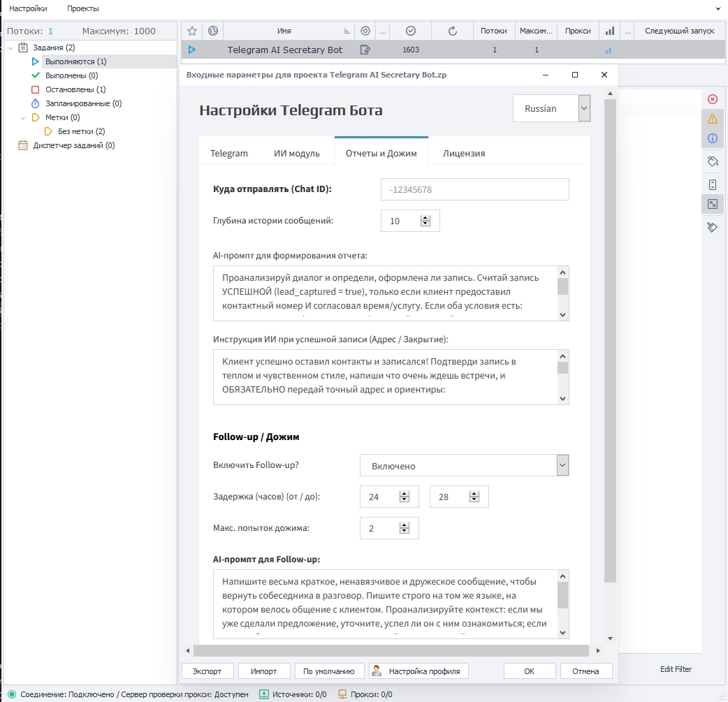Viewport: 728px width, 702px height.
Task: Click the Edit Filter link
Action: point(676,669)
